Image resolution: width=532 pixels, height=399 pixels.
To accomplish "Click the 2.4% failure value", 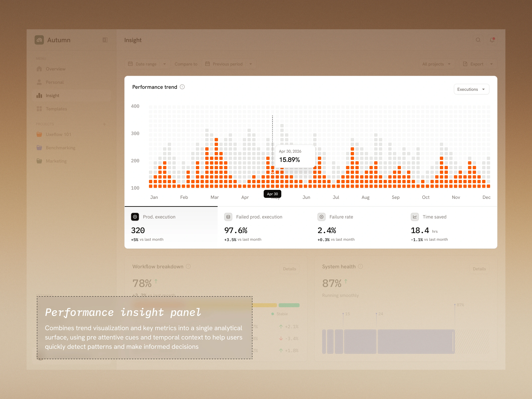I will pos(327,230).
